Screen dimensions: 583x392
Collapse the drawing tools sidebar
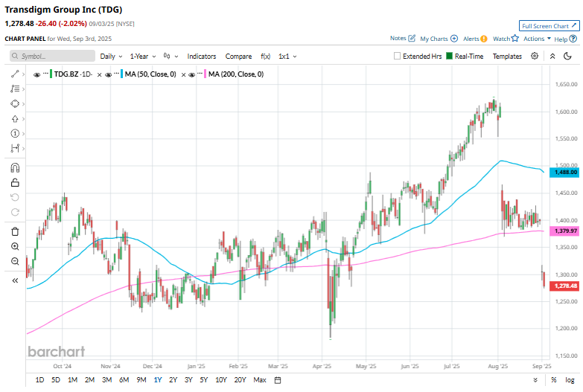[15, 280]
